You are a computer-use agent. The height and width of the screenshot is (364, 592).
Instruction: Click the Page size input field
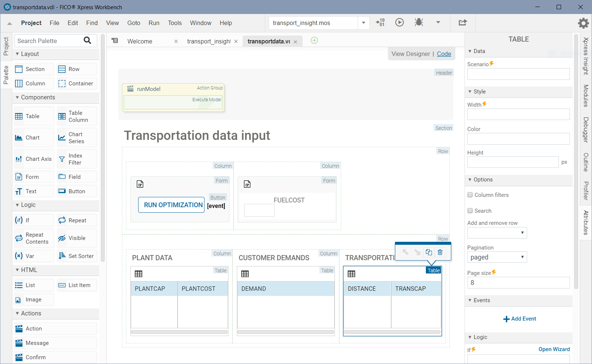[x=518, y=283]
